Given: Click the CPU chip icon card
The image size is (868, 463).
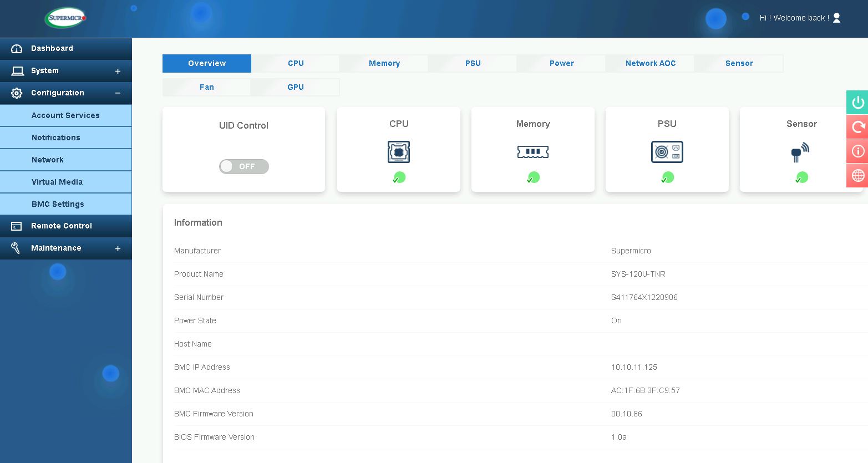Looking at the screenshot, I should [x=398, y=151].
